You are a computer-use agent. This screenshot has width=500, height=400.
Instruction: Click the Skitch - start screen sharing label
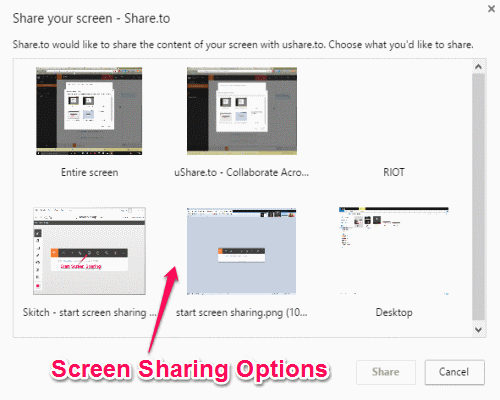pos(89,313)
